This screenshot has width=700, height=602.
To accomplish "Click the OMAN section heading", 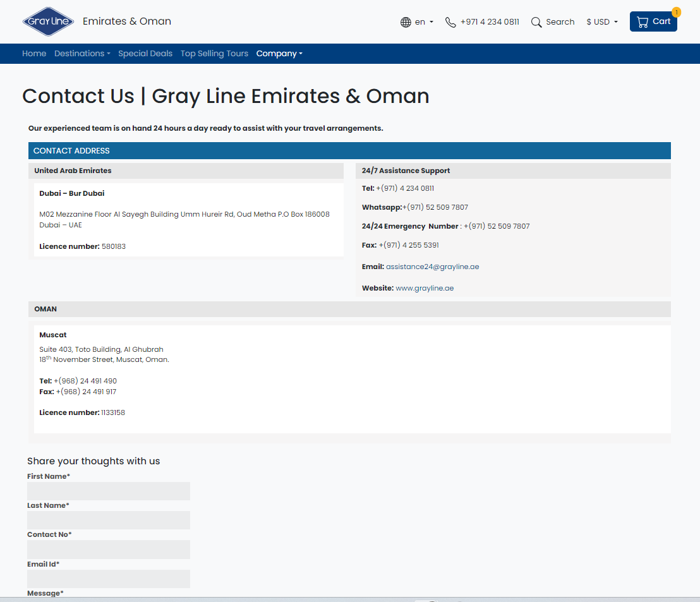I will click(45, 309).
